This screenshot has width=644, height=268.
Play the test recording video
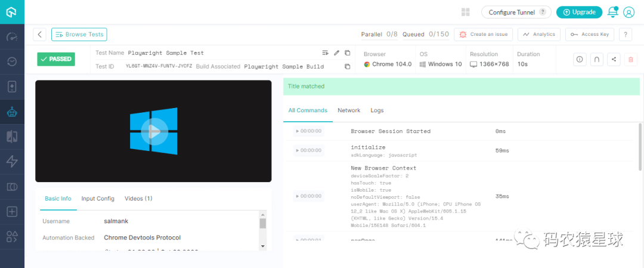point(154,131)
